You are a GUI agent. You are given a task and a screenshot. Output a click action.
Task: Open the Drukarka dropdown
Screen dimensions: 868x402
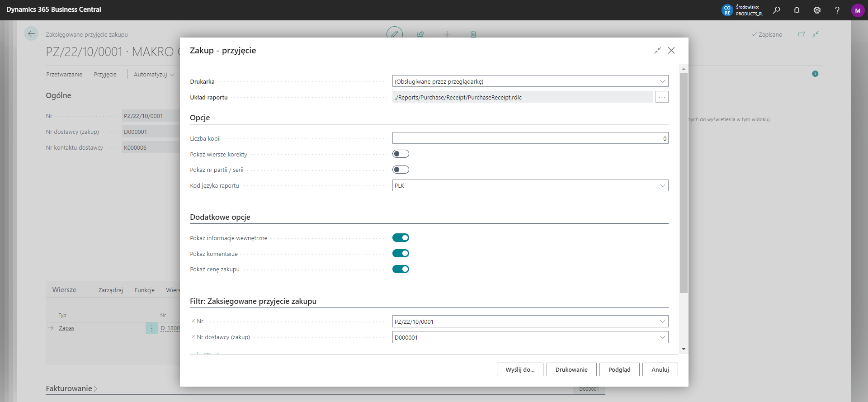pyautogui.click(x=662, y=81)
